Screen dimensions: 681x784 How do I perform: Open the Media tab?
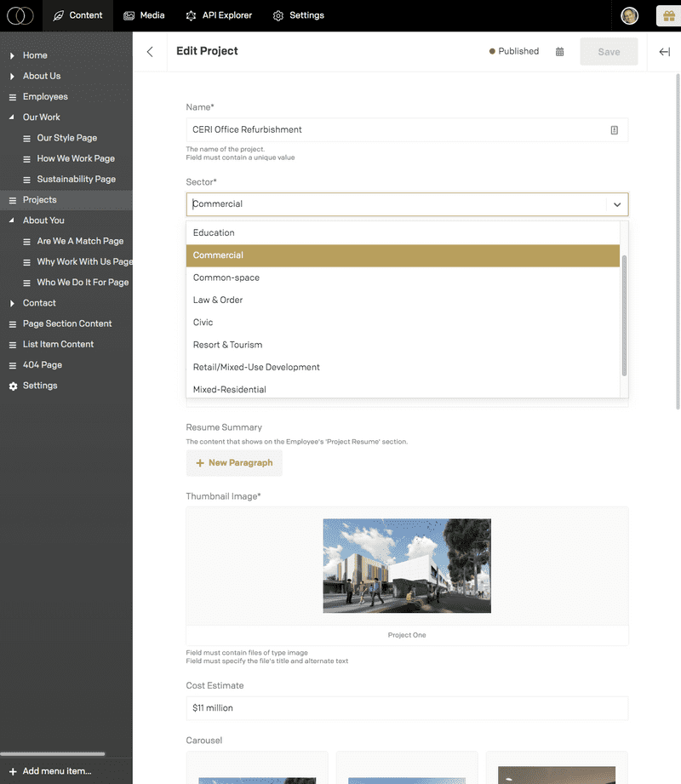tap(144, 15)
